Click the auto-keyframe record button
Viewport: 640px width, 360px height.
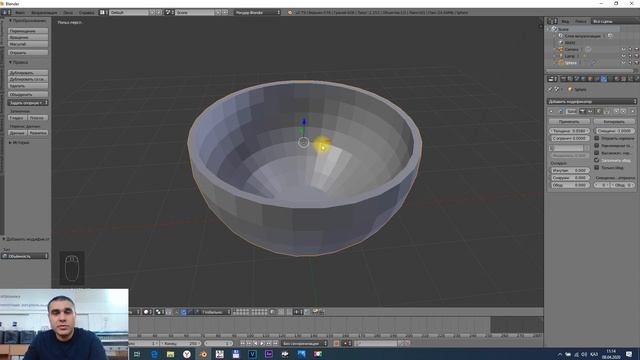336,343
